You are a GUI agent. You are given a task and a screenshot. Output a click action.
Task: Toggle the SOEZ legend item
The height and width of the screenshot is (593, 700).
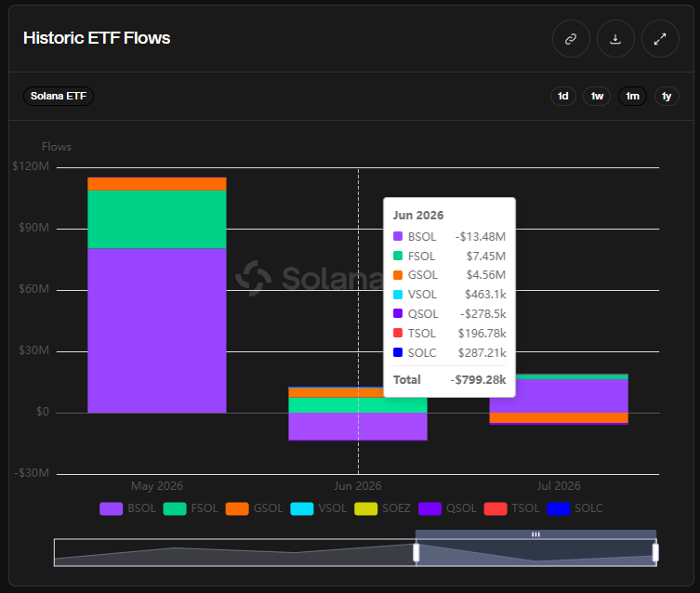tap(382, 508)
